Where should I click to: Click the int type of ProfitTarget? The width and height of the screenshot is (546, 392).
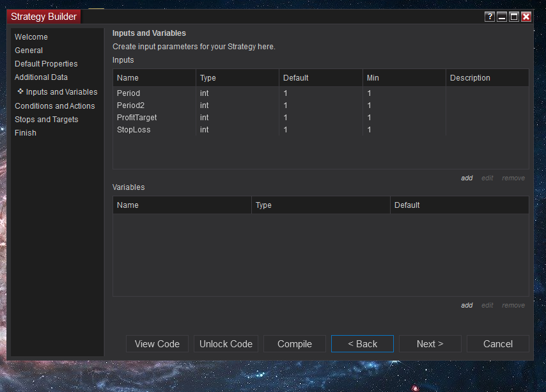coord(204,118)
